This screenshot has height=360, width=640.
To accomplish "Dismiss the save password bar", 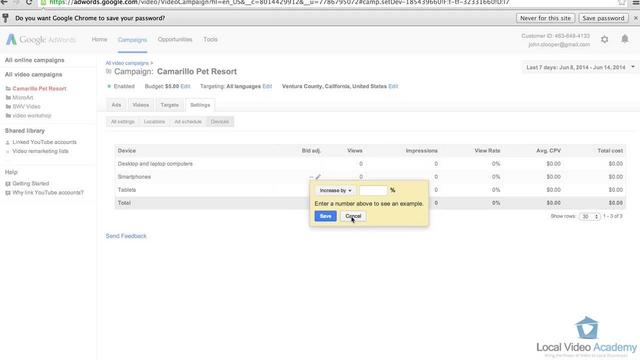I will coord(636,18).
